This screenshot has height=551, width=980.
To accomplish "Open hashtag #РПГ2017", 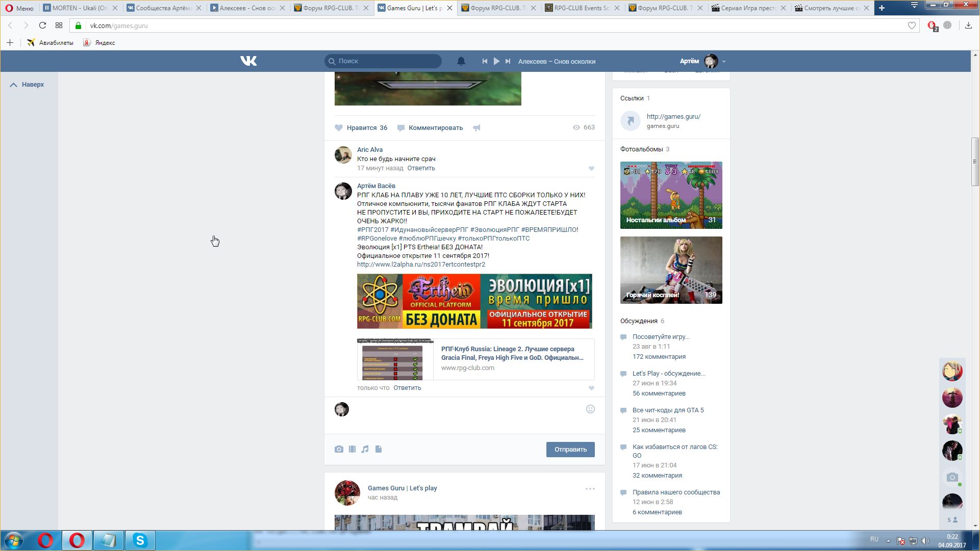I will coord(373,230).
